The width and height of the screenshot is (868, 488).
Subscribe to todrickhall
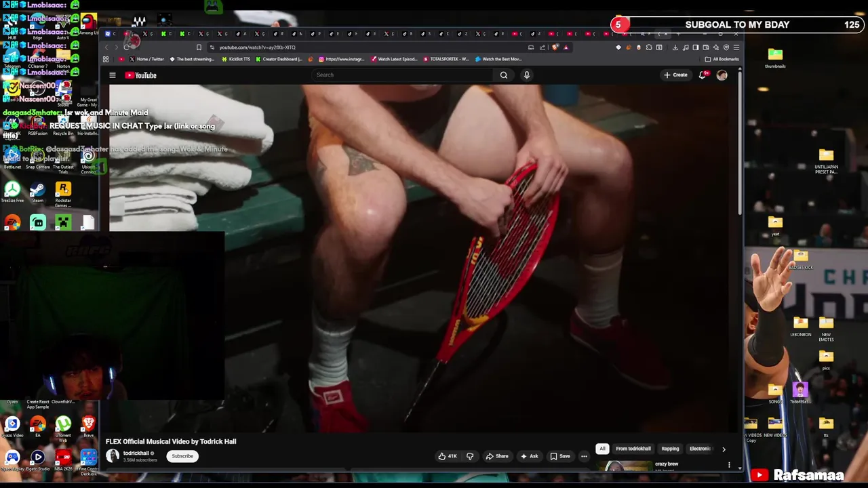182,456
